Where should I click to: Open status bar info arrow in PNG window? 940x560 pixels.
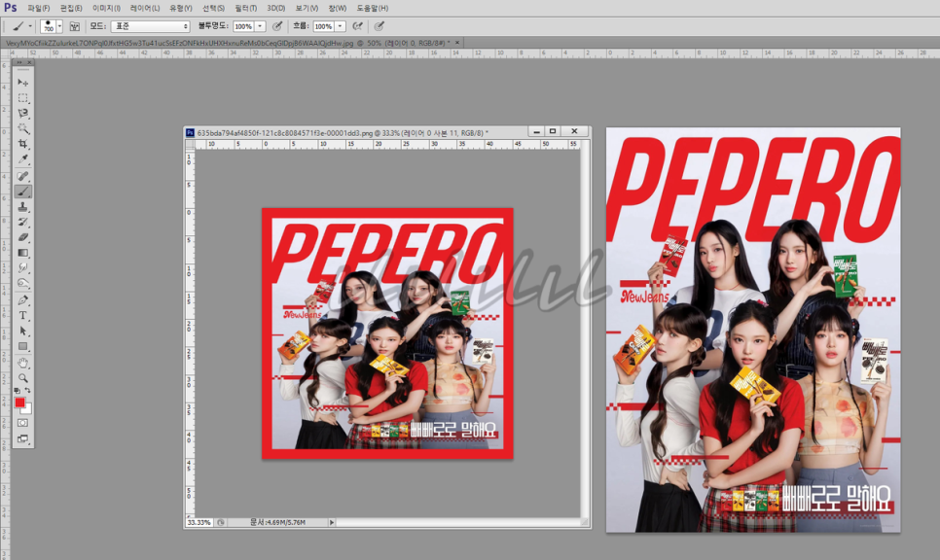click(332, 522)
